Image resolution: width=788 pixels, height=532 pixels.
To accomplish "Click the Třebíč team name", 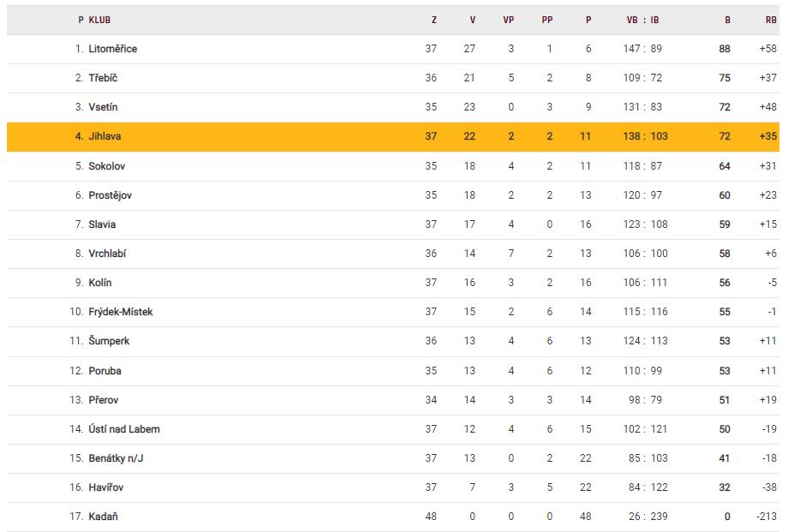I will coord(103,78).
